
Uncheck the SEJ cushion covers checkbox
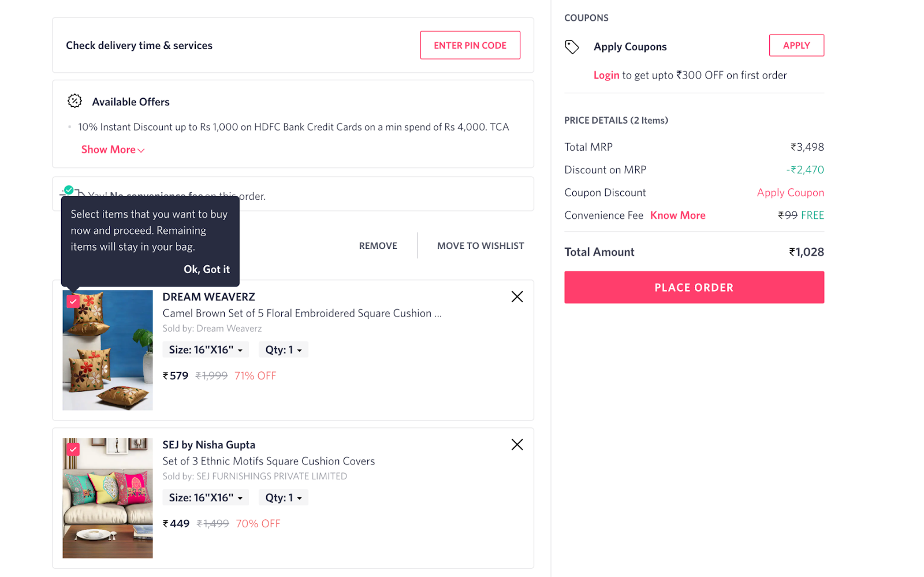73,449
